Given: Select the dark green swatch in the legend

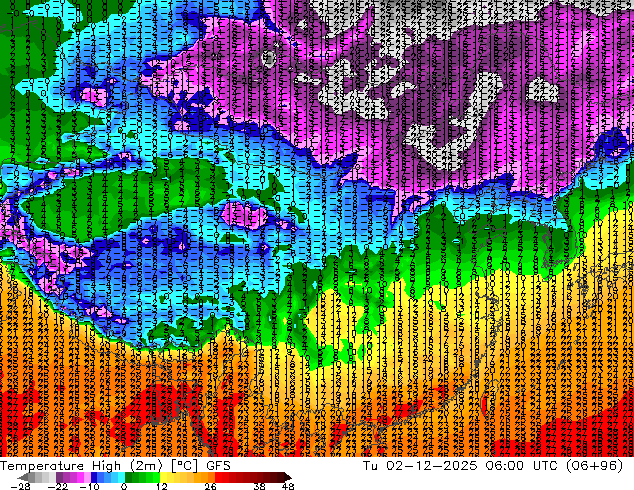Looking at the screenshot, I should [128, 477].
